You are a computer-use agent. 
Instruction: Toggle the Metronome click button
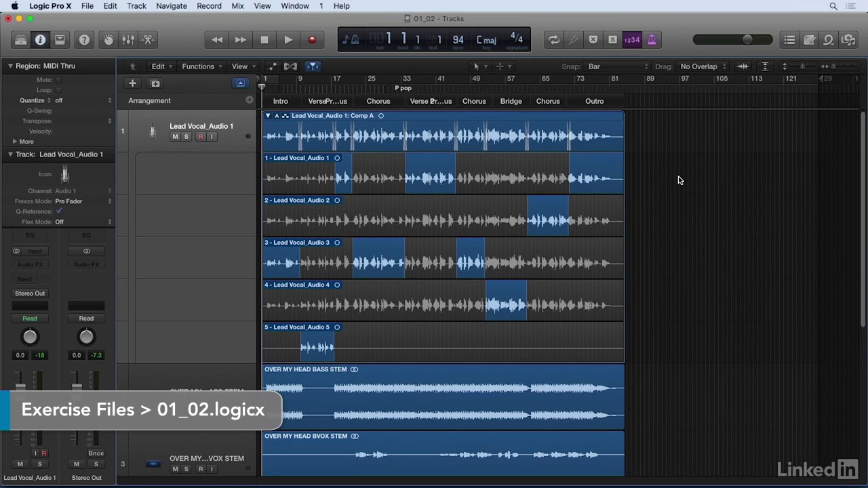652,40
